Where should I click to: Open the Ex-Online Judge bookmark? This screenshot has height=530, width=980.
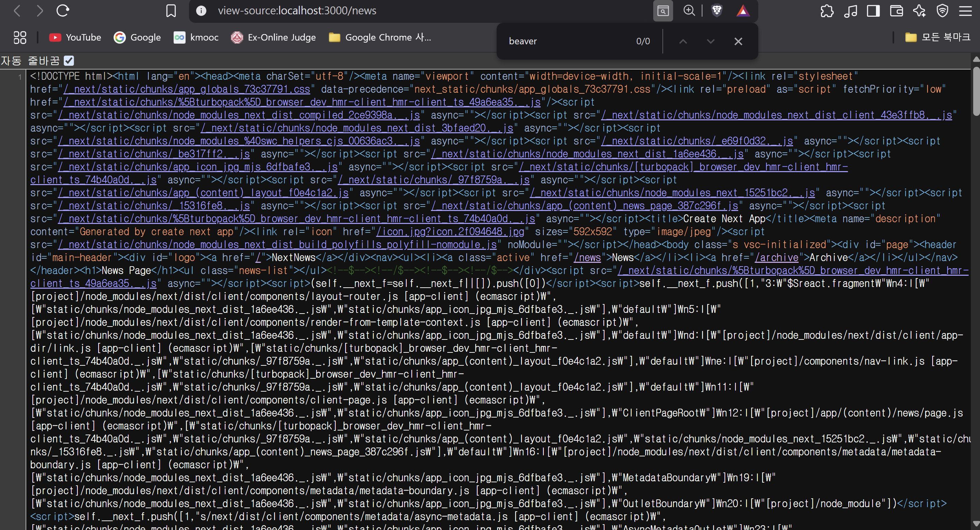pos(274,37)
